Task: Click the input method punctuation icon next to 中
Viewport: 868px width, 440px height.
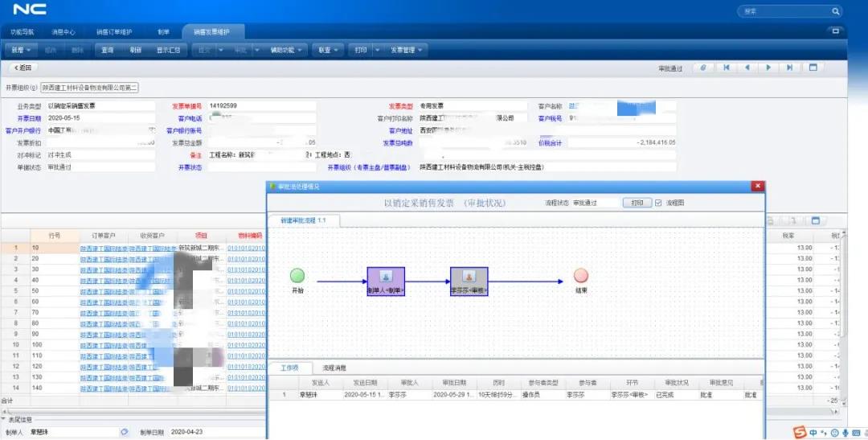Action: pyautogui.click(x=824, y=433)
